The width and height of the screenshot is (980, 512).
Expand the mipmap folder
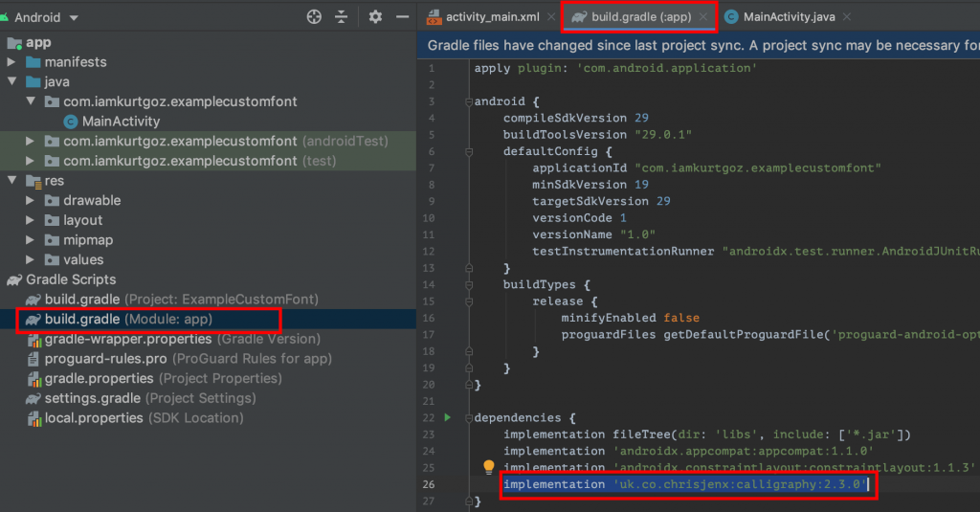30,240
